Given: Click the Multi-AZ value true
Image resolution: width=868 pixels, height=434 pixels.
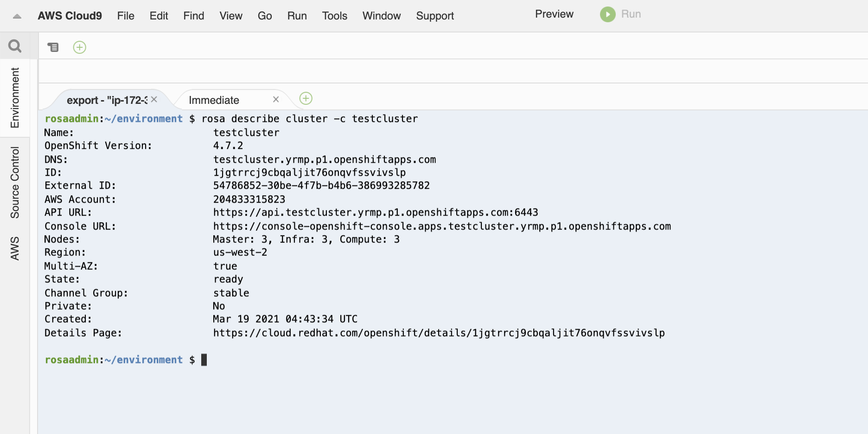Looking at the screenshot, I should tap(225, 266).
